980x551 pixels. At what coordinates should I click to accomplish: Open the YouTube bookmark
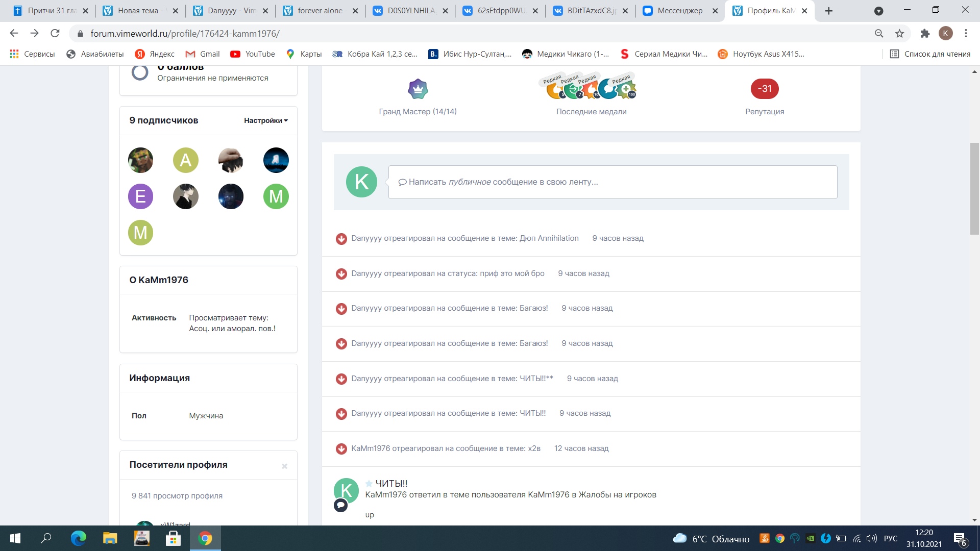(x=253, y=54)
